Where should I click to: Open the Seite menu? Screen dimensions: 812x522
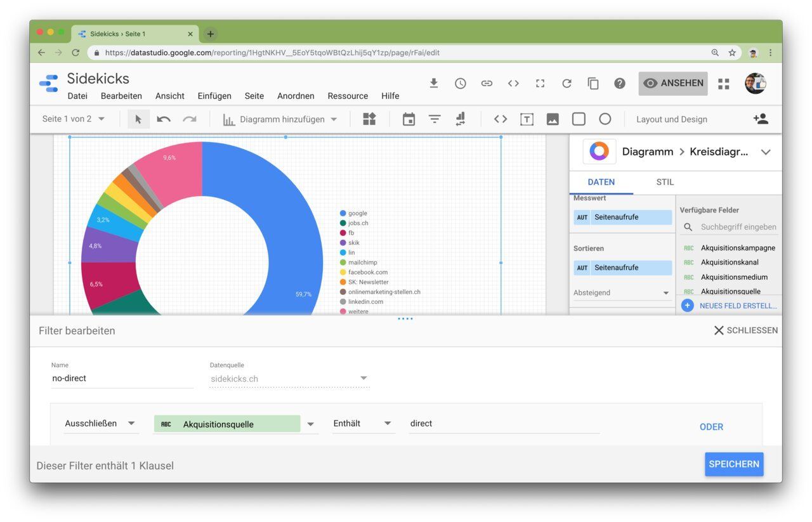click(254, 96)
